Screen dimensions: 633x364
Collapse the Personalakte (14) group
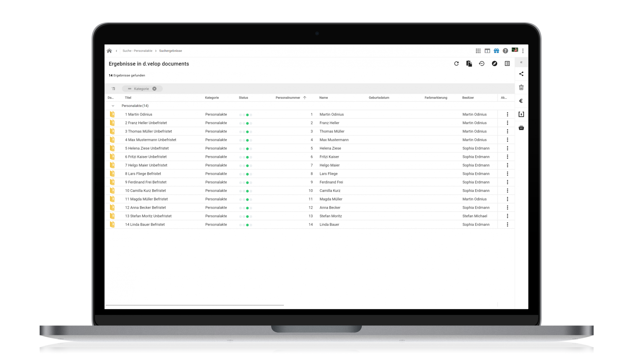[113, 106]
